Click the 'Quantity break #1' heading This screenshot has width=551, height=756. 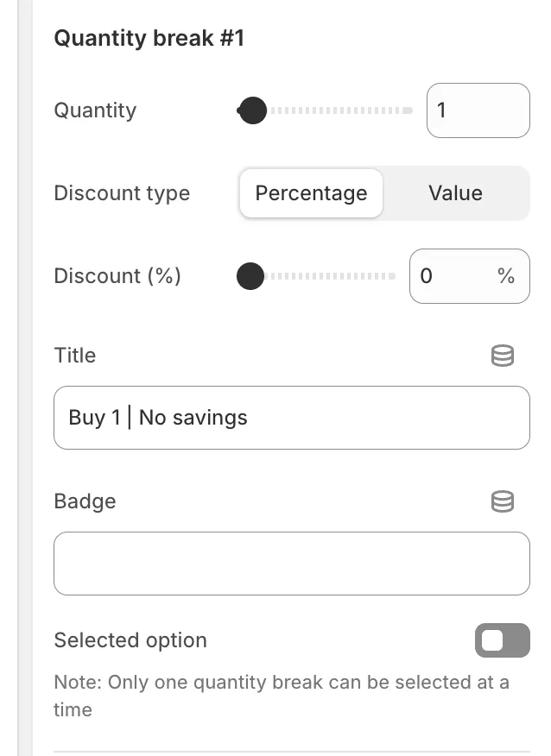tap(149, 38)
